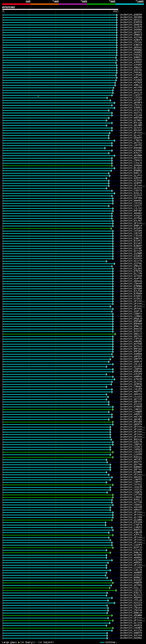Screen dimensions: 146x644
Task: Select the UniRef100_A5B2U7 label
Action: [x=131, y=67]
